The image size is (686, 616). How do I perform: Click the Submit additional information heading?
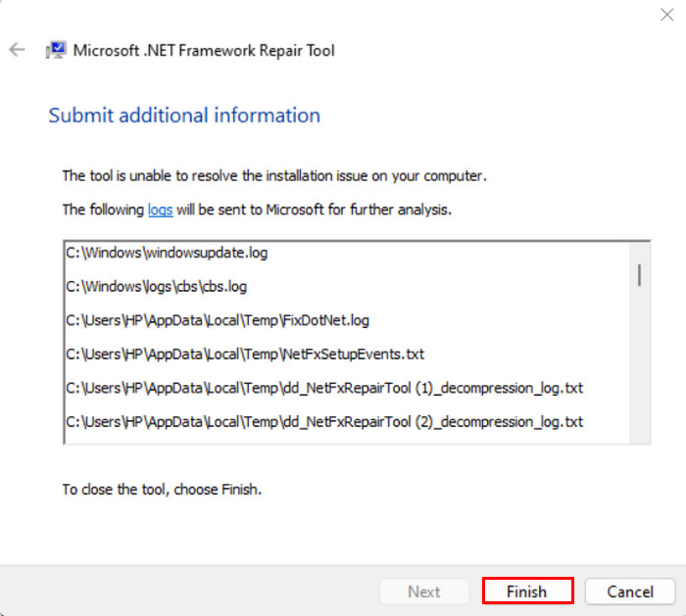184,116
